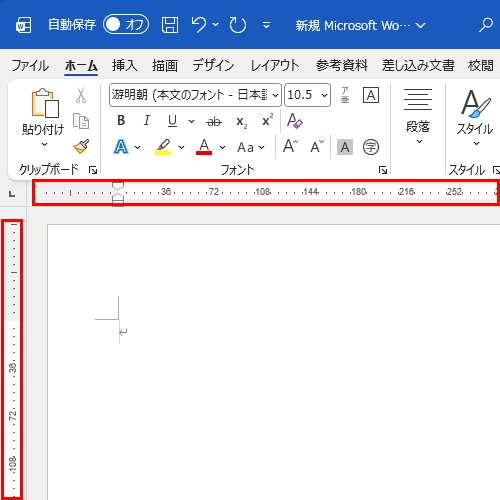The height and width of the screenshot is (500, 500).
Task: Clear all formatting with eraser icon
Action: point(294,121)
